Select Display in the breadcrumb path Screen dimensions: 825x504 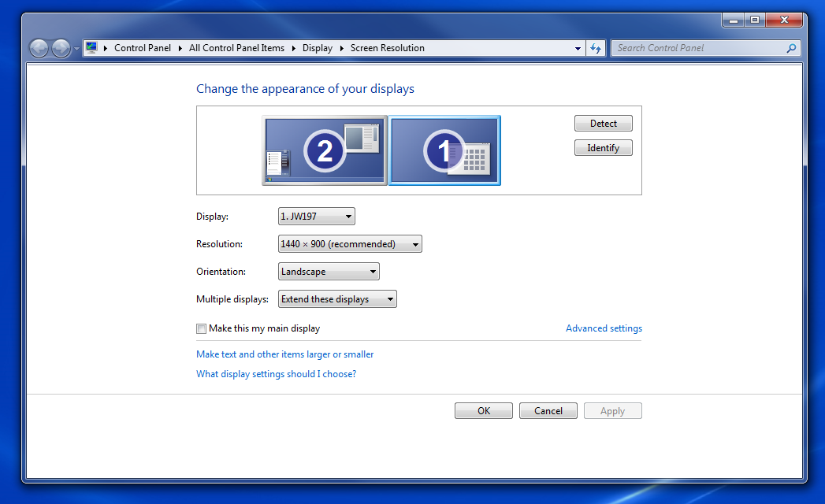click(318, 48)
